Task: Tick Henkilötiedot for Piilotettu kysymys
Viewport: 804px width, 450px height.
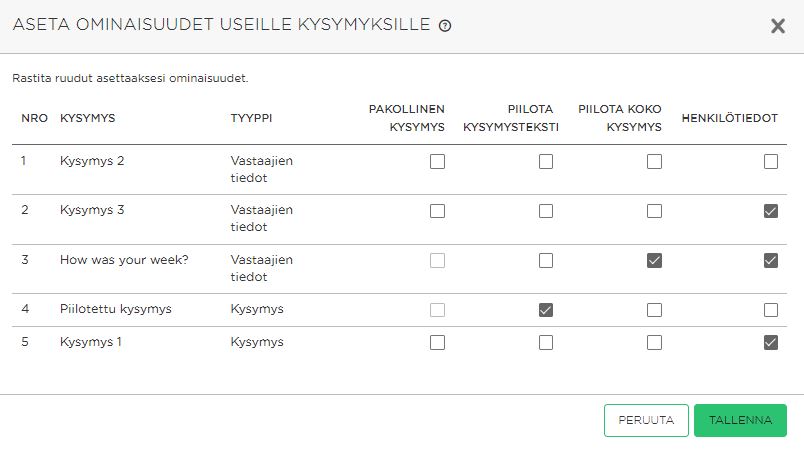Action: [771, 310]
